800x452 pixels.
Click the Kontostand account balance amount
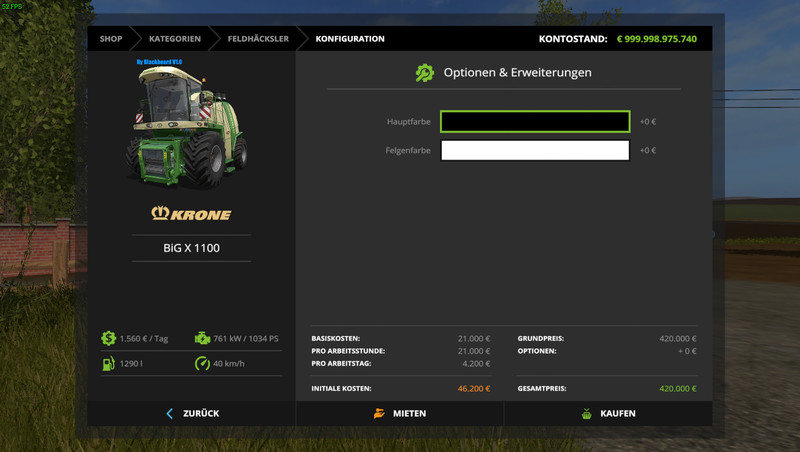coord(656,39)
